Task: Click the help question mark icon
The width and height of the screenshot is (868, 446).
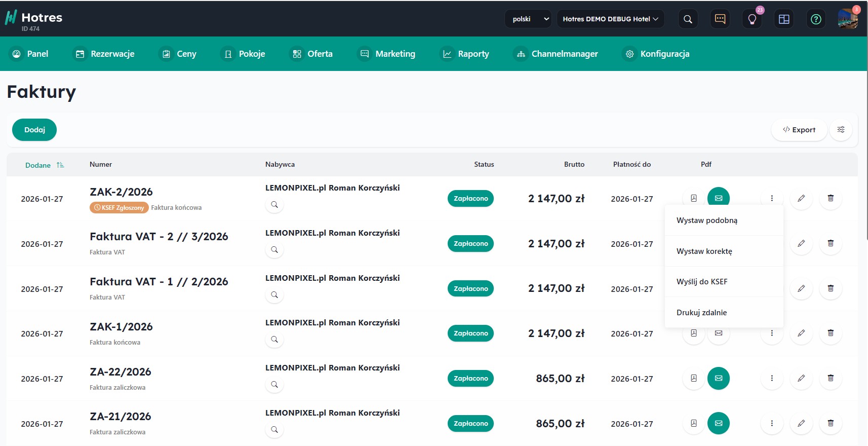Action: click(x=816, y=19)
